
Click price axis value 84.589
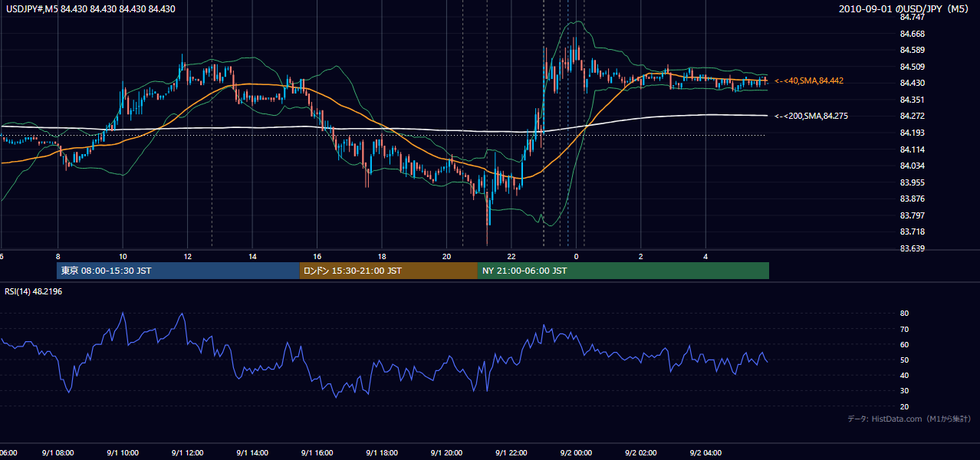coord(912,51)
